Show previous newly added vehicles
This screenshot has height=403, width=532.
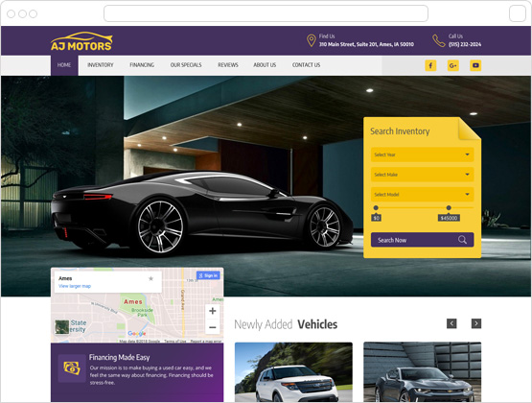pos(451,323)
